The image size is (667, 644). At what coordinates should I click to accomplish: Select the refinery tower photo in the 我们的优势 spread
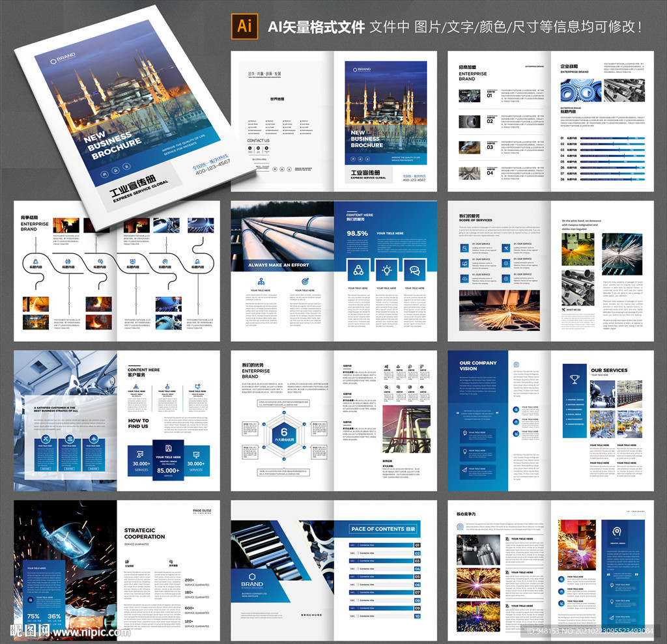pos(406,428)
